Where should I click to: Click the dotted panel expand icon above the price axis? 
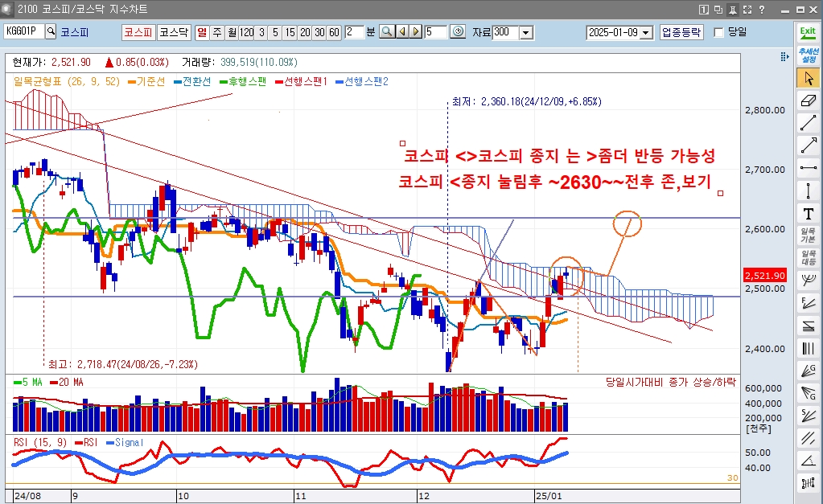coord(784,56)
